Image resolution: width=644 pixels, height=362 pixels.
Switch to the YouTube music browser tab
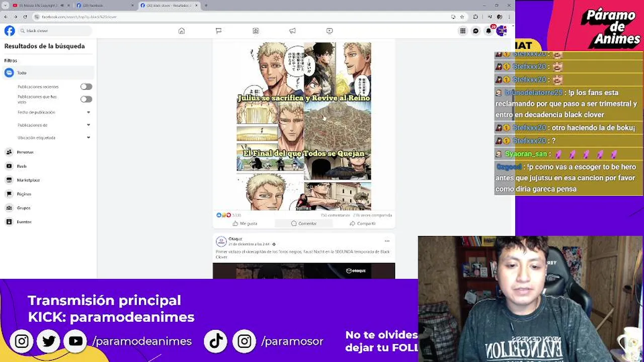coord(41,6)
